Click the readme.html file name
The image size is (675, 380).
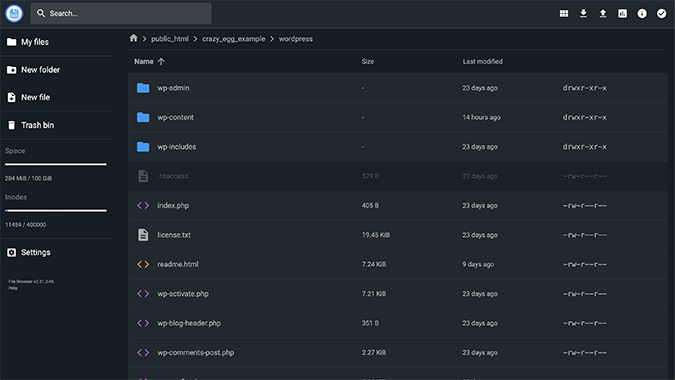(x=178, y=264)
